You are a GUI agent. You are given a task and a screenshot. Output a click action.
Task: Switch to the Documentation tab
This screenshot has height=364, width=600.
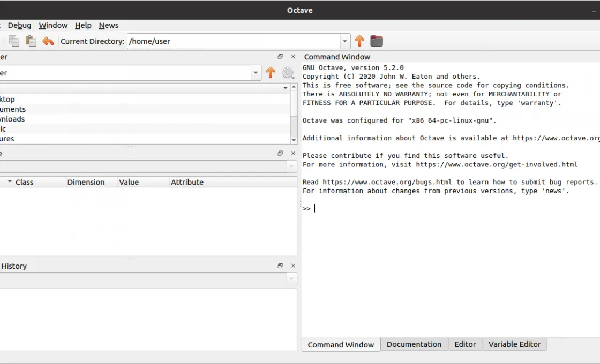click(414, 344)
